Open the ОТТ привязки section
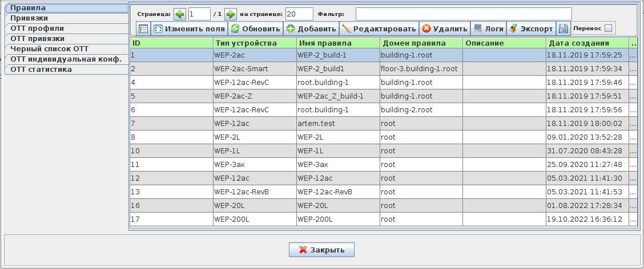This screenshot has height=269, width=644. 67,39
